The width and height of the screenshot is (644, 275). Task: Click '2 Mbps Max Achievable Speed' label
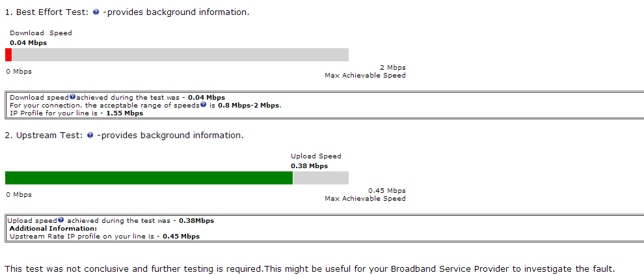(365, 71)
